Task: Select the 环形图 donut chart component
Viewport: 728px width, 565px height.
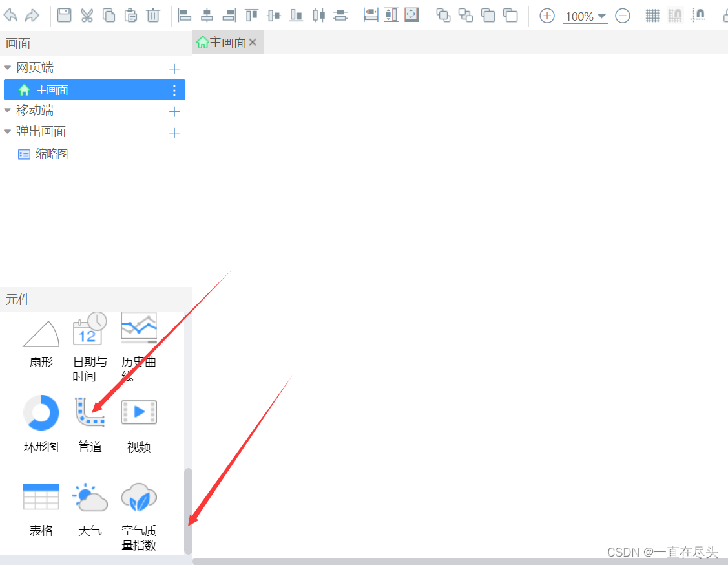Action: [41, 423]
